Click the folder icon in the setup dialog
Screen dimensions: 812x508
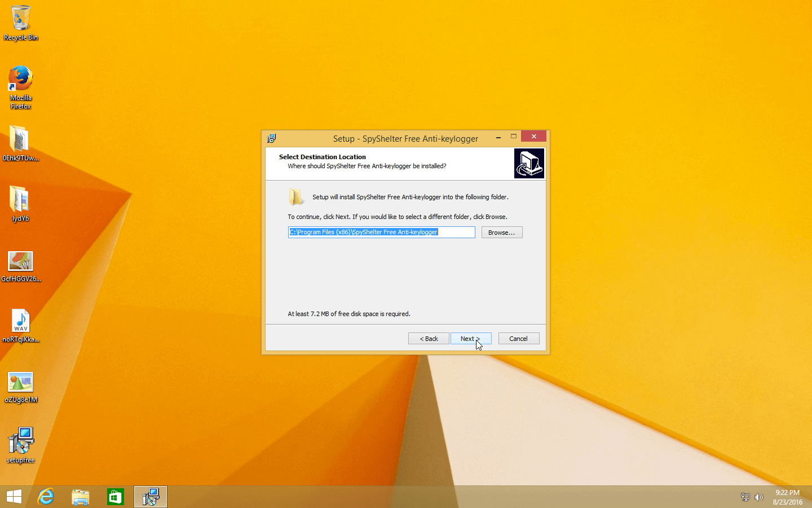[296, 196]
